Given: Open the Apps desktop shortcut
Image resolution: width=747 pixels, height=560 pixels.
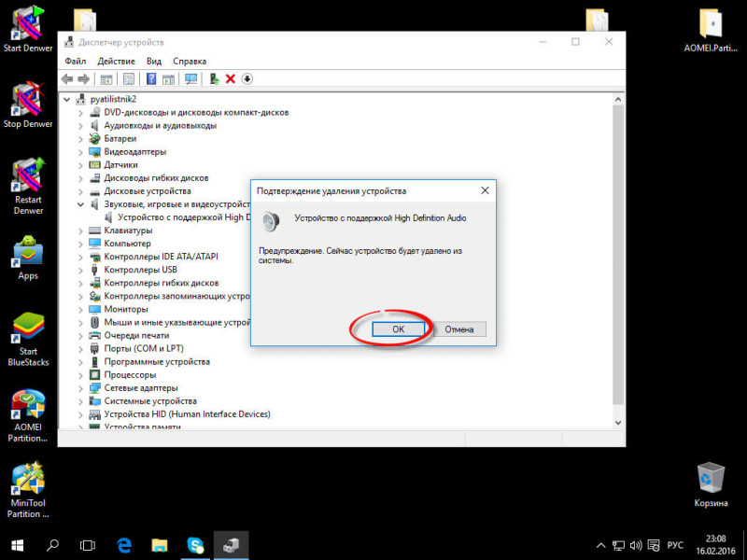Looking at the screenshot, I should tap(28, 258).
